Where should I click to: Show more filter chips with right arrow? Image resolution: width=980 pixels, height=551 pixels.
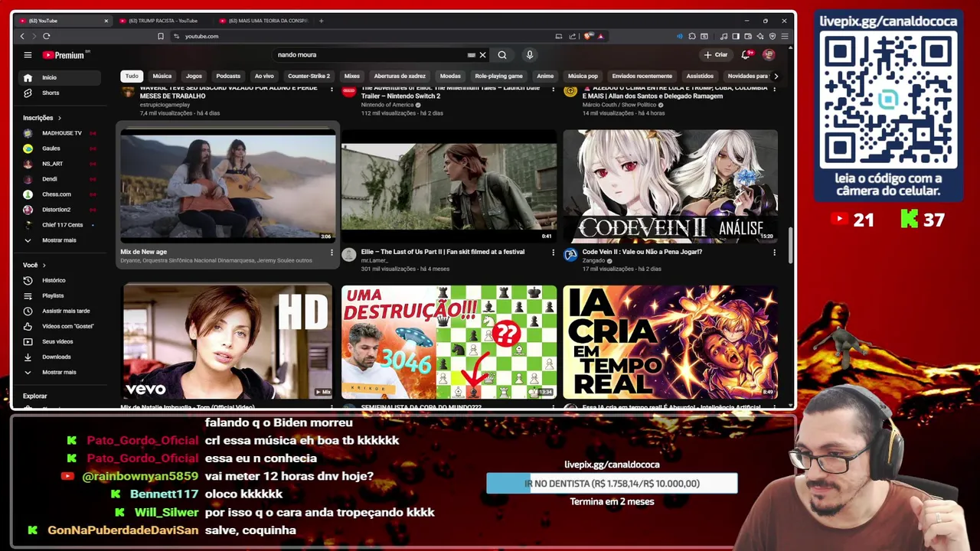pos(776,76)
